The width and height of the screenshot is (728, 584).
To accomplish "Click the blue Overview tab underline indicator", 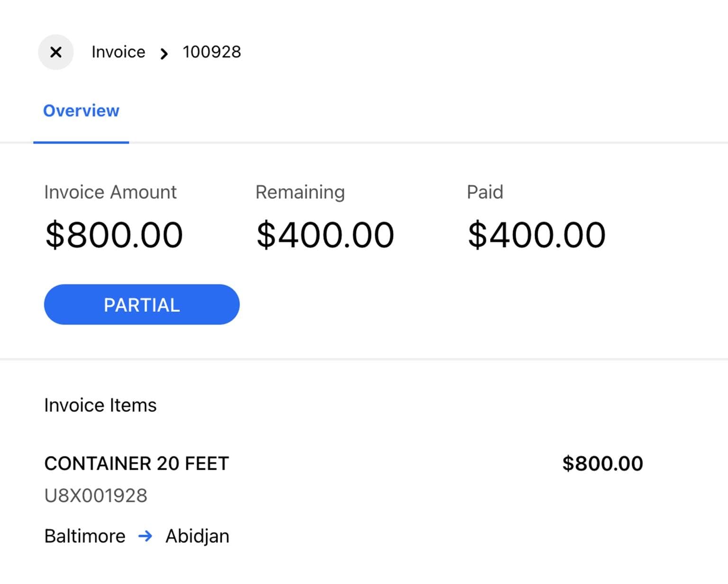I will tap(81, 142).
